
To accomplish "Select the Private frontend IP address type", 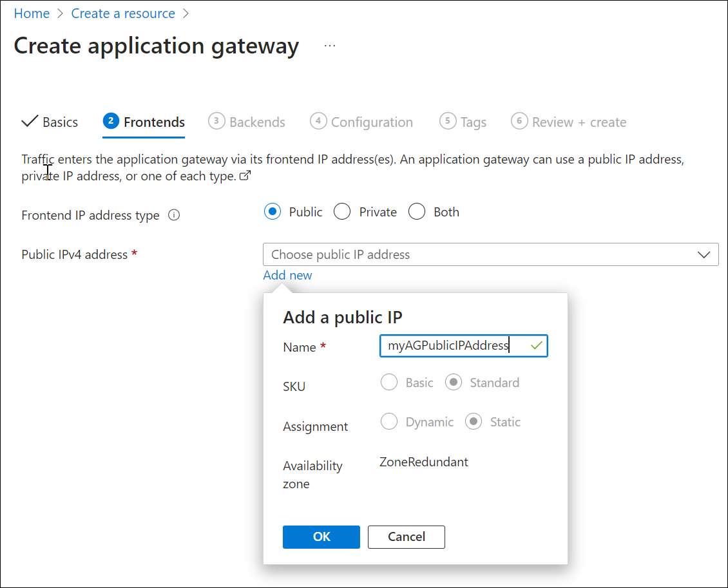I will [x=342, y=211].
